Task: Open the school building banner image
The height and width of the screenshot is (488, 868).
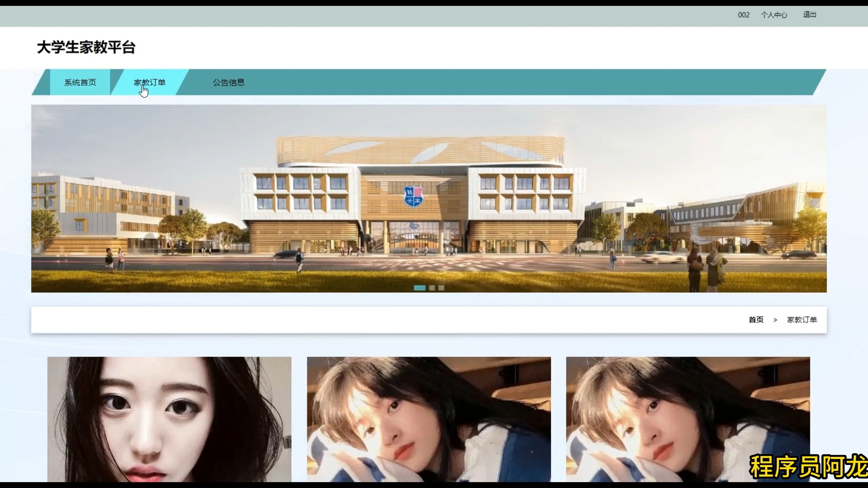Action: [x=429, y=199]
